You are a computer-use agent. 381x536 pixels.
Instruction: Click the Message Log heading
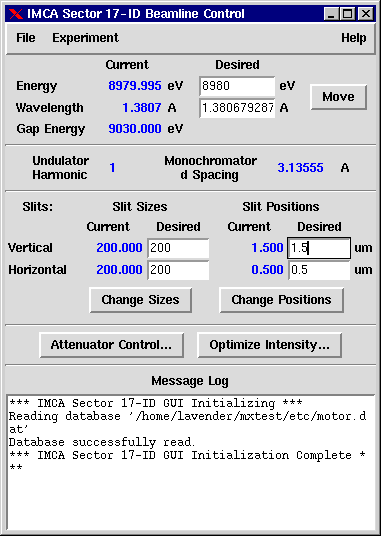(x=190, y=381)
